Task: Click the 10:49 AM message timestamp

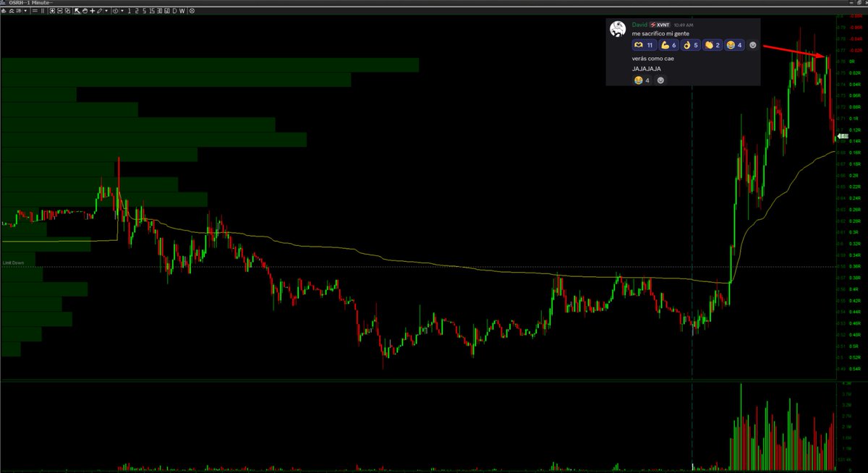Action: point(684,24)
